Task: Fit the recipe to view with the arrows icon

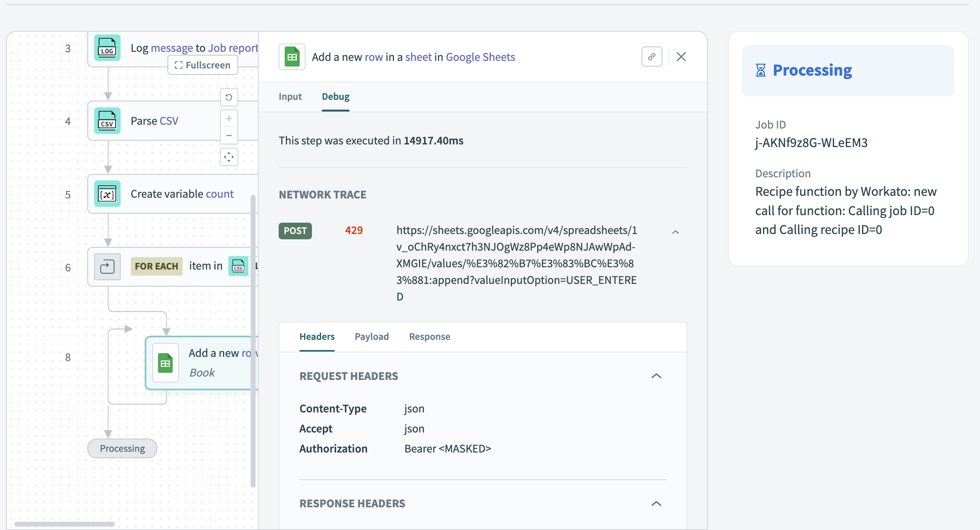Action: 229,157
